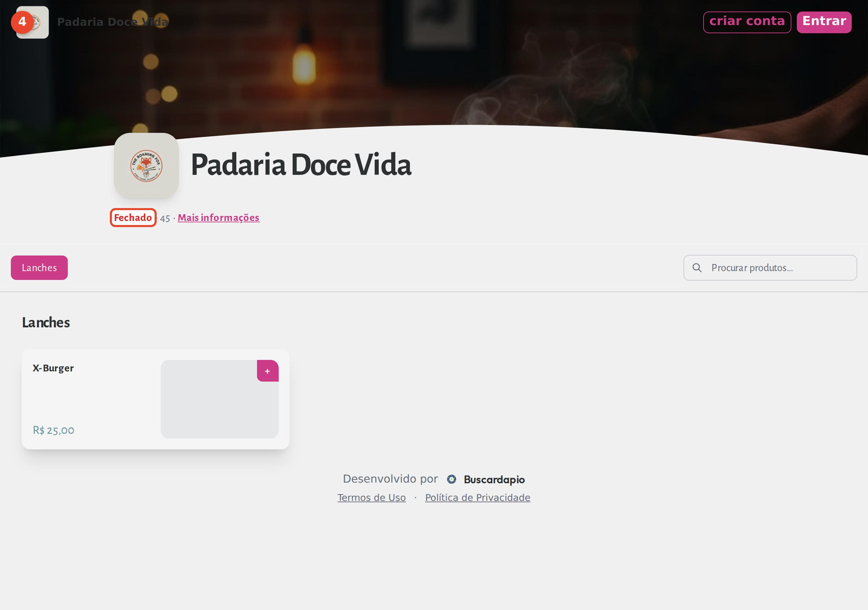Click the X-Burger image placeholder

point(220,399)
